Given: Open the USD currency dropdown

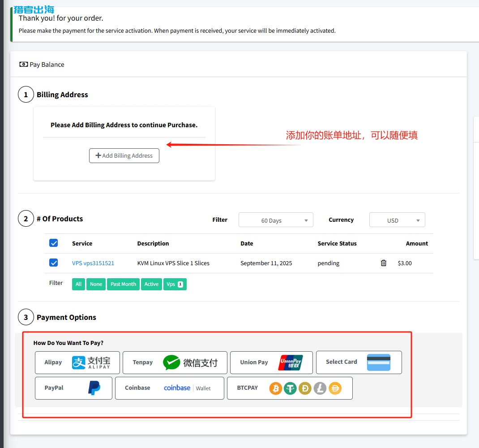Looking at the screenshot, I should [x=397, y=220].
